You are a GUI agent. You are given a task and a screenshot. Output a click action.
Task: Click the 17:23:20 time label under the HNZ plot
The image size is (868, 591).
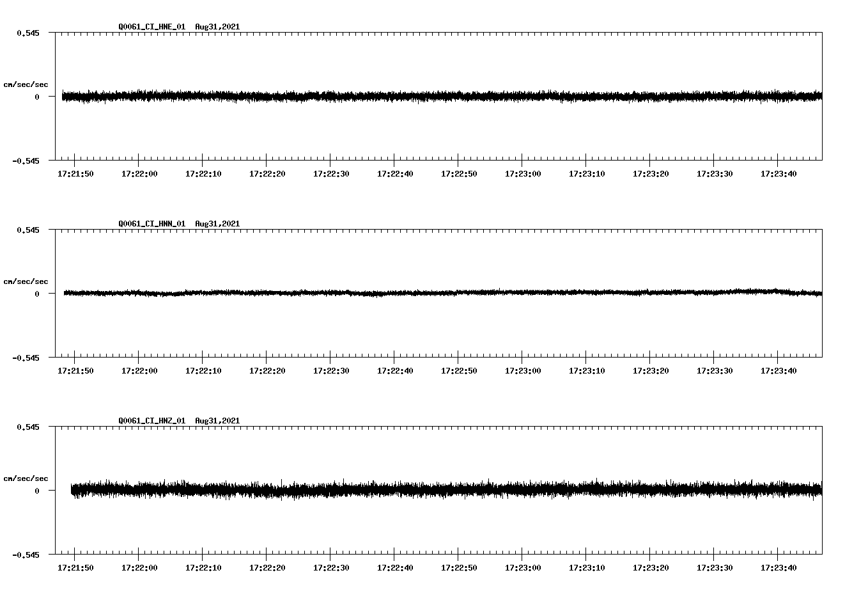tap(651, 568)
